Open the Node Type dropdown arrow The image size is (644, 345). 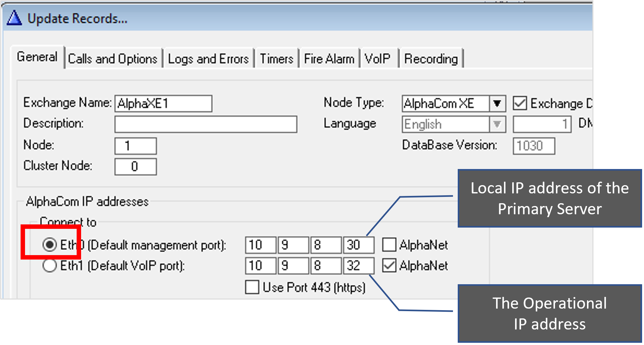point(497,103)
